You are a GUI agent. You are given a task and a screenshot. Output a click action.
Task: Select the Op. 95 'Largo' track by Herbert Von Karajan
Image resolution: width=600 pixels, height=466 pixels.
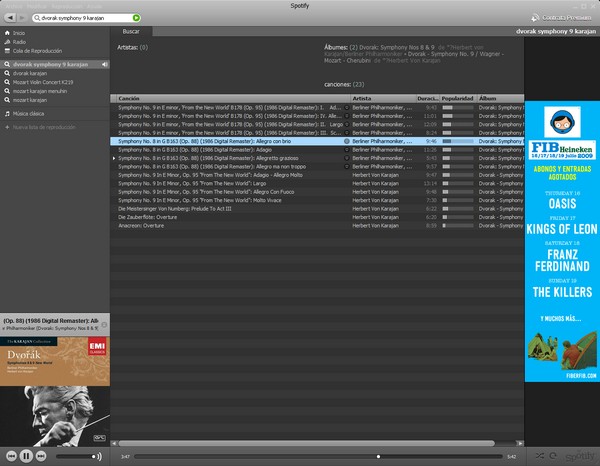click(x=317, y=183)
